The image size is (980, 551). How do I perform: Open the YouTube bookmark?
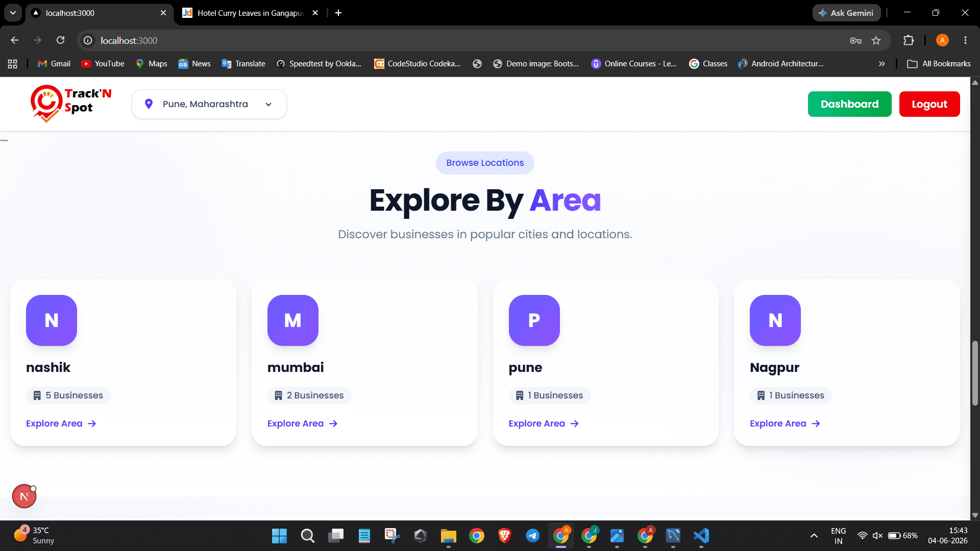click(103, 64)
